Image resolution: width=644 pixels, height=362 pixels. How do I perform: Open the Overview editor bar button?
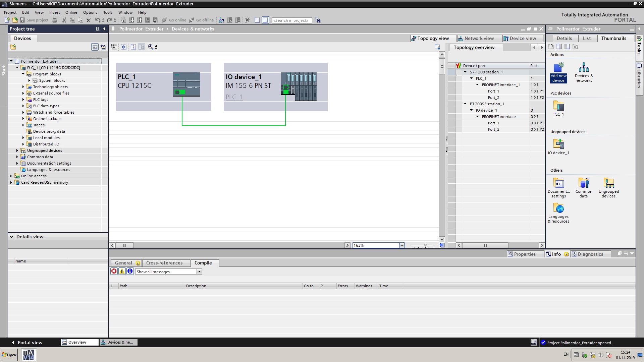point(79,342)
